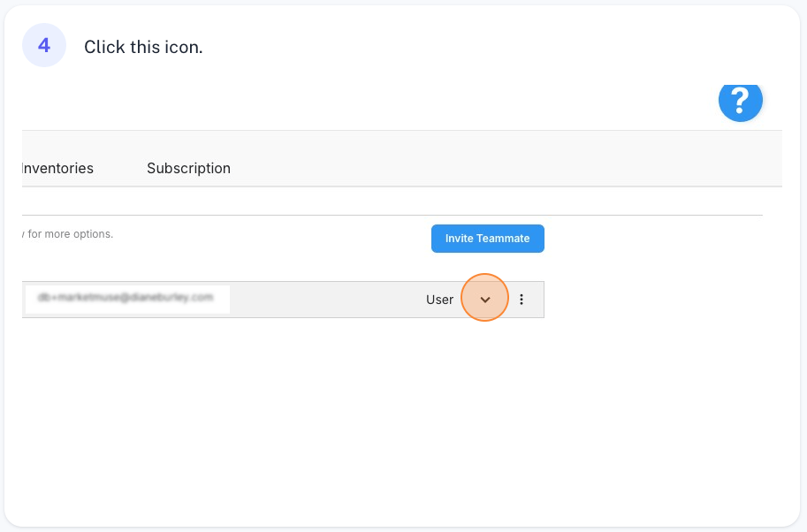
Task: Click the Invite Teammate button
Action: pyautogui.click(x=487, y=239)
